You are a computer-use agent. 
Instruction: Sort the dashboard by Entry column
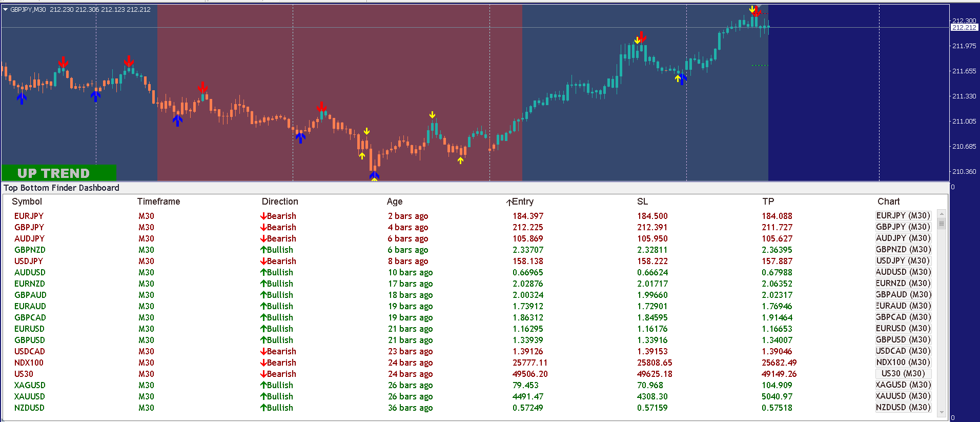[523, 202]
